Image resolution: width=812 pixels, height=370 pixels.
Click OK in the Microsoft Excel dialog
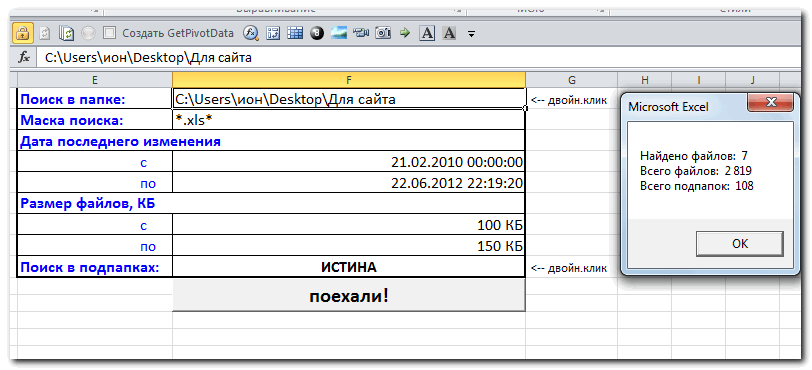coord(740,244)
